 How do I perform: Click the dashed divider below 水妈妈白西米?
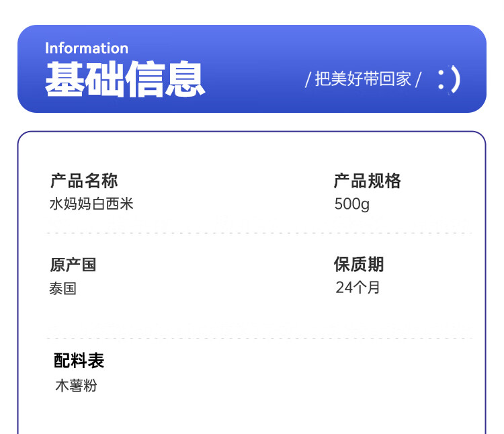pyautogui.click(x=259, y=233)
